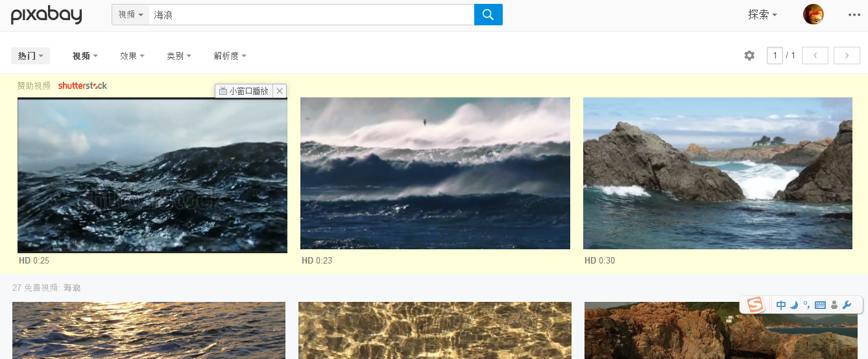868x359 pixels.
Task: Go to the previous results page
Action: coord(815,56)
